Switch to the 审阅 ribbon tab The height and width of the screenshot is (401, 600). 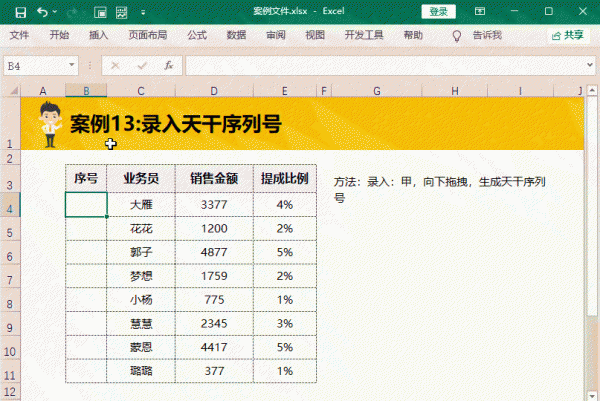pyautogui.click(x=276, y=35)
